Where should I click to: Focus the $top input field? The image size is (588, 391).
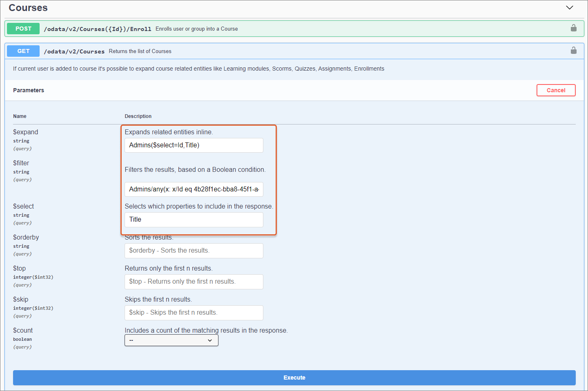point(194,282)
